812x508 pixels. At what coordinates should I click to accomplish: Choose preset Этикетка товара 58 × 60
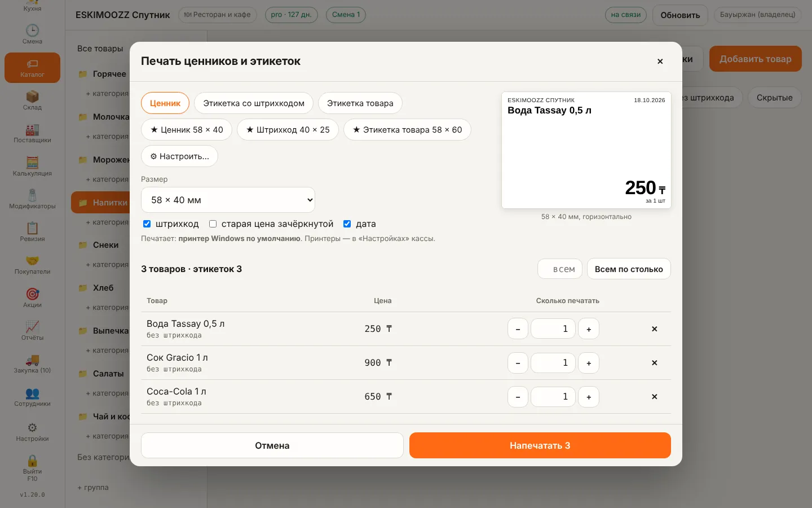407,130
